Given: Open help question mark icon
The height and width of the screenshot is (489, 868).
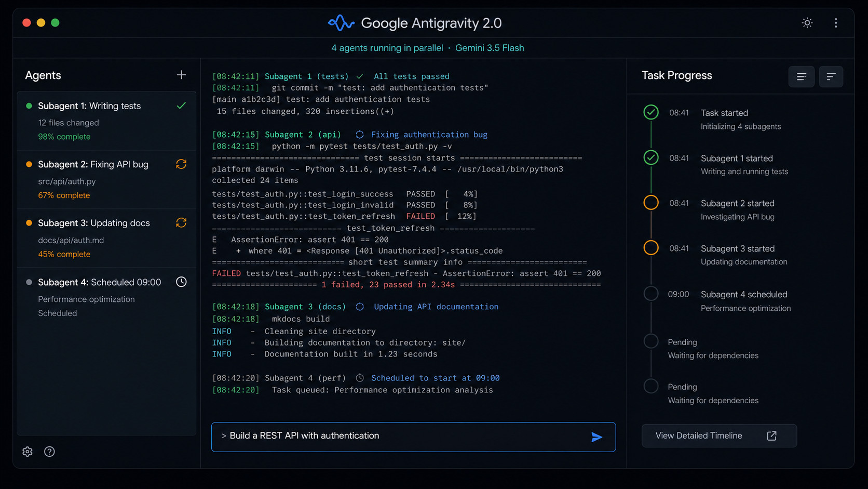Looking at the screenshot, I should coord(49,452).
